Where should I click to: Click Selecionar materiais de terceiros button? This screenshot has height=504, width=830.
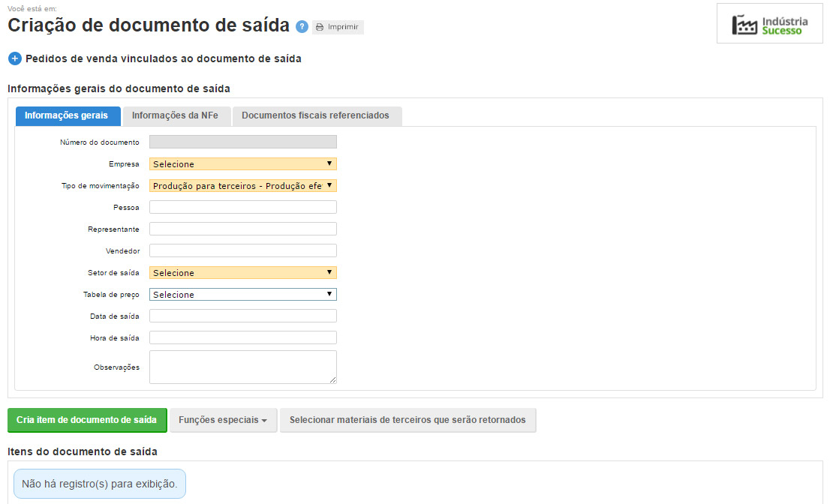[x=407, y=420]
